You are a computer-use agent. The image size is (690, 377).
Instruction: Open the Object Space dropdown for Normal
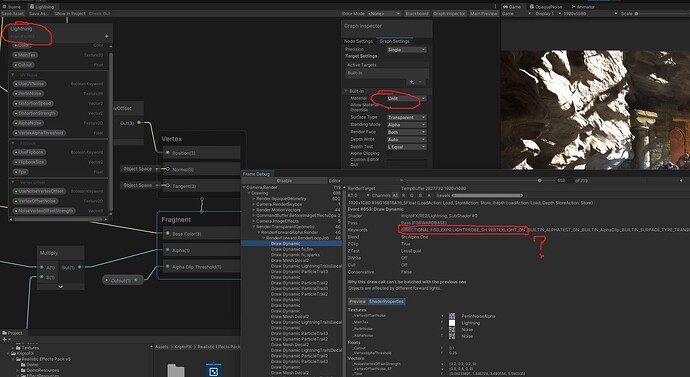140,169
